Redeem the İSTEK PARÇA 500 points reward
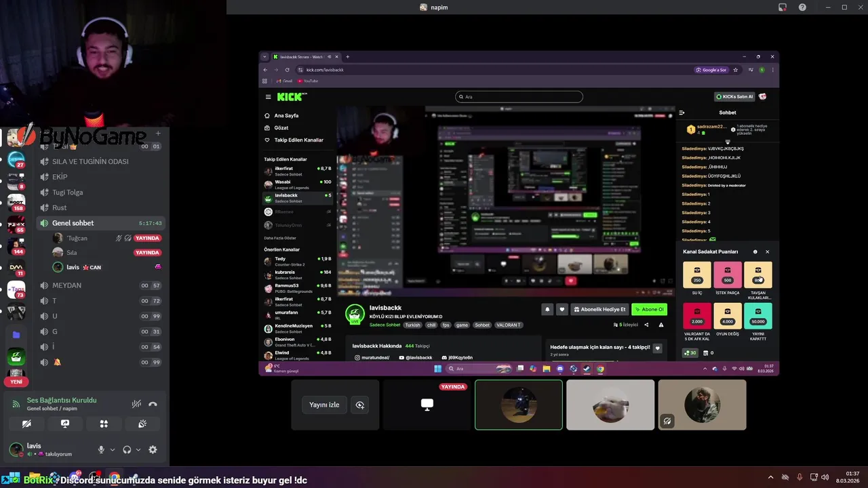This screenshot has width=868, height=488. [728, 274]
